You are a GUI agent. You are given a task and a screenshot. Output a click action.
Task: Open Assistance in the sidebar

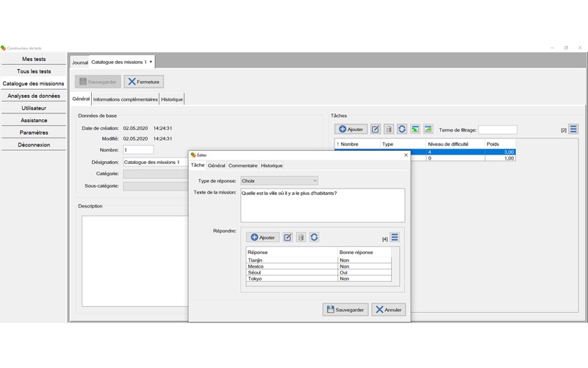point(34,120)
